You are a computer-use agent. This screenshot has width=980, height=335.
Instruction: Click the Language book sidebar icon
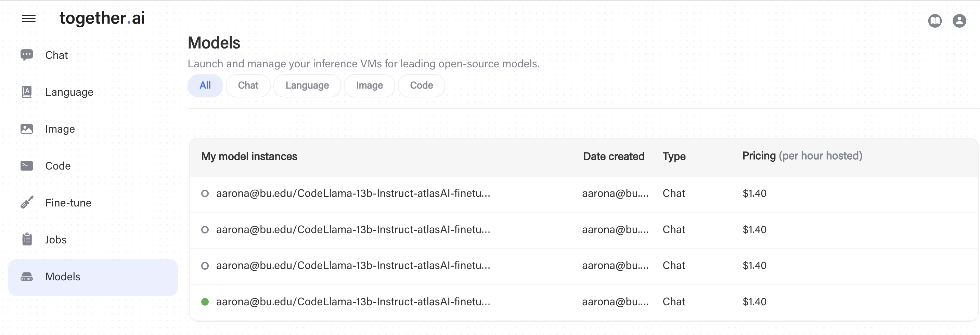click(27, 92)
